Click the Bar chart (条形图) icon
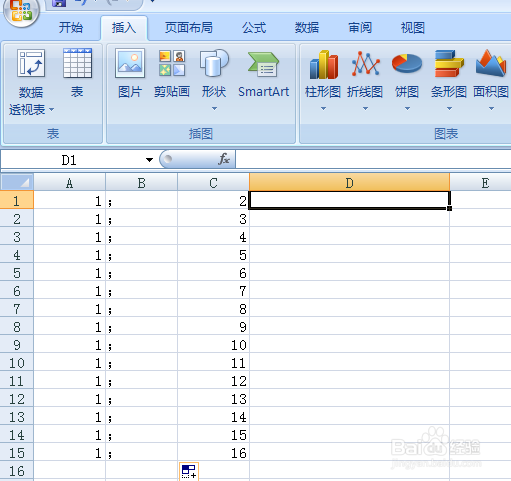The width and height of the screenshot is (511, 481). 449,63
